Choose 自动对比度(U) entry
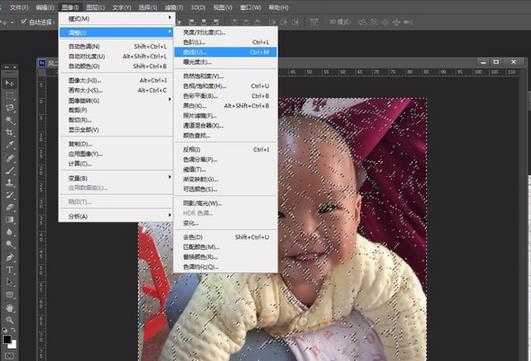531x361 pixels. [115, 56]
